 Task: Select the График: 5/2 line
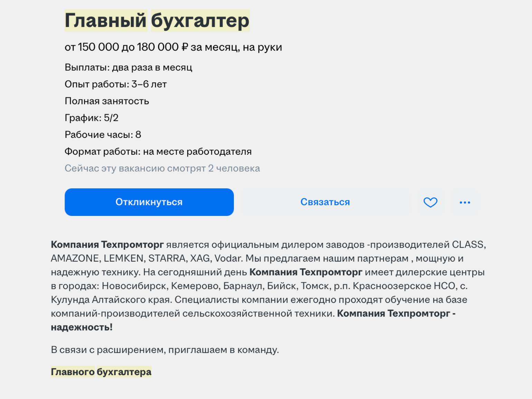[91, 118]
